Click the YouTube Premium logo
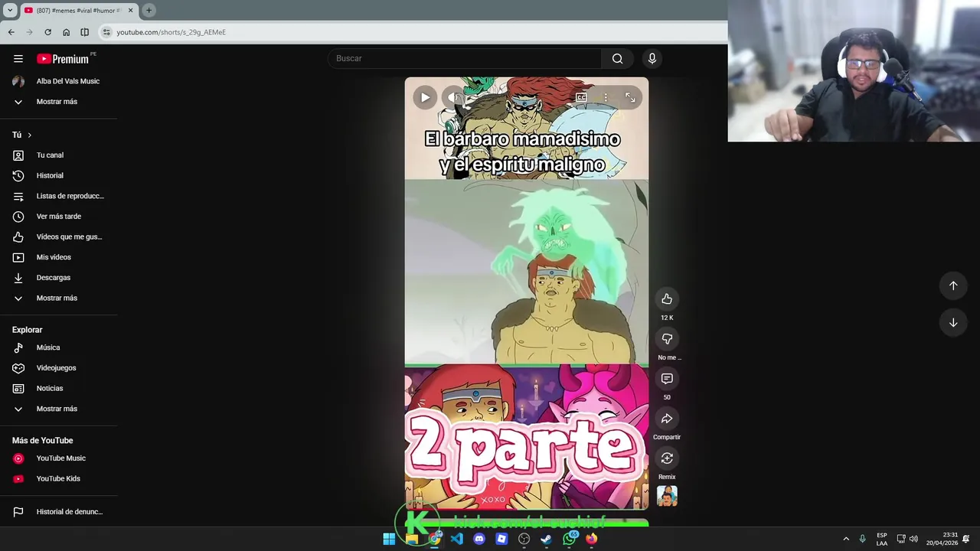Viewport: 980px width, 551px height. pyautogui.click(x=63, y=59)
